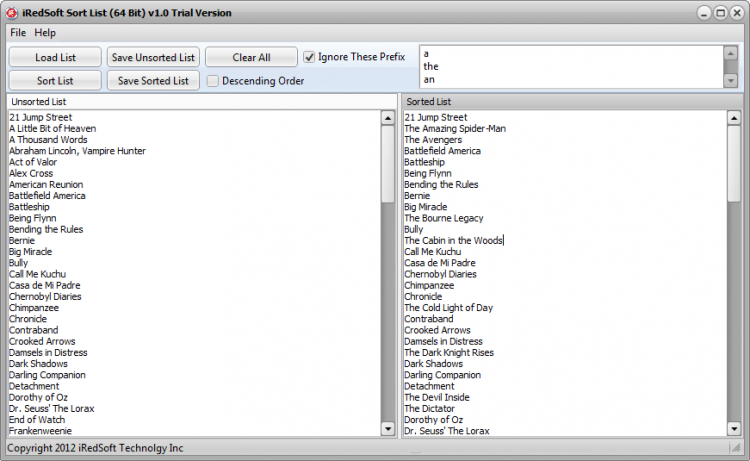The width and height of the screenshot is (750, 461).
Task: Select 'Big Miracle' in Sorted List
Action: pyautogui.click(x=426, y=207)
